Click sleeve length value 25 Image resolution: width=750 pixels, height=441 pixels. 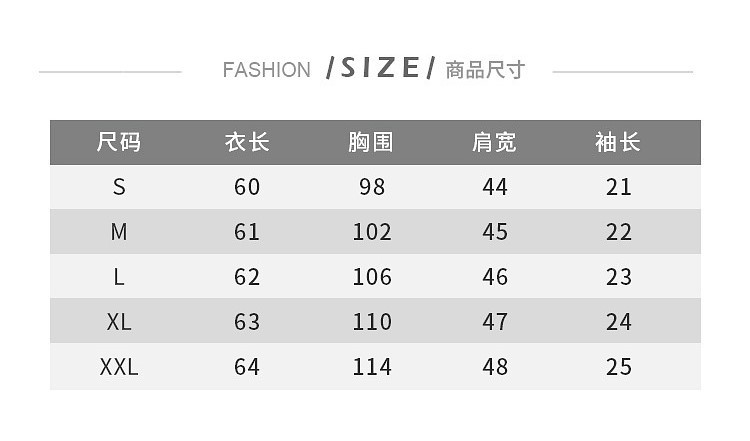[619, 367]
